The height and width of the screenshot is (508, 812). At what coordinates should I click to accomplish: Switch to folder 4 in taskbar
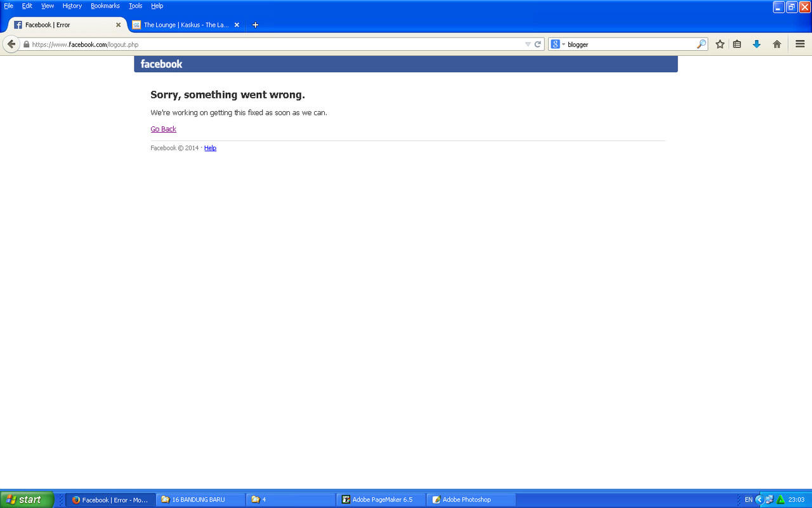click(x=291, y=500)
